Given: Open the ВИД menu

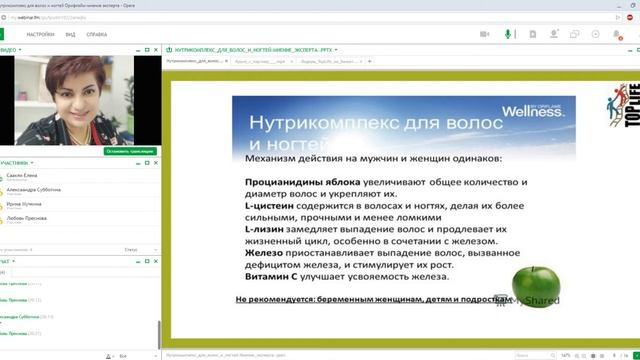Looking at the screenshot, I should click(x=70, y=35).
